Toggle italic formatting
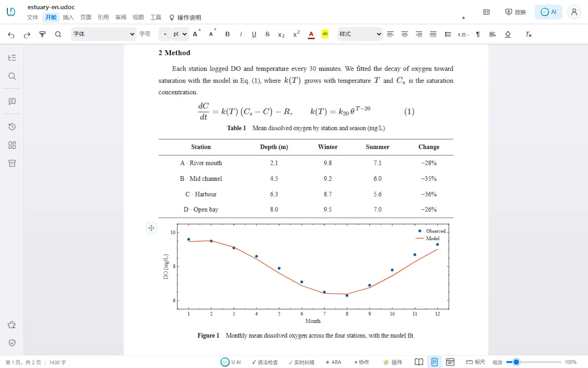588x368 pixels. [x=241, y=34]
